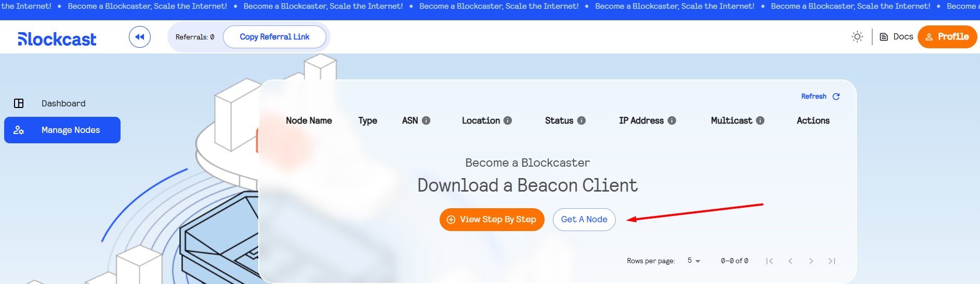This screenshot has height=284, width=980.
Task: Open the Profile menu
Action: [x=947, y=37]
